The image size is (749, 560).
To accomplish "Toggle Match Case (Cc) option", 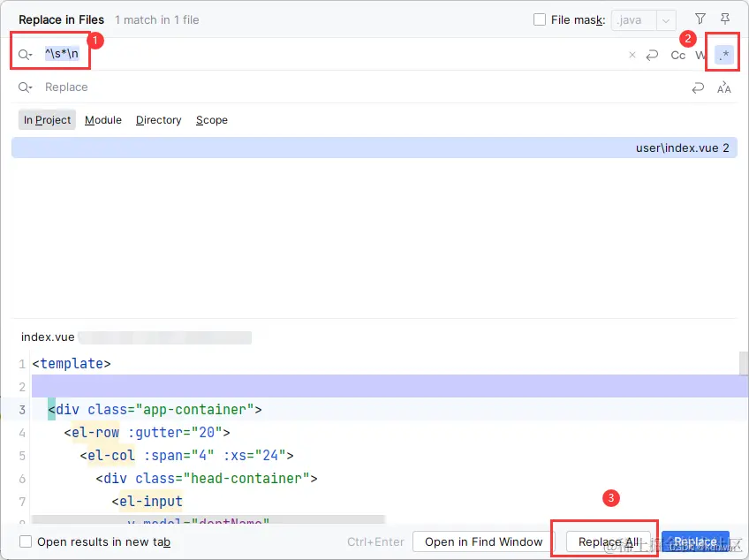I will click(677, 55).
